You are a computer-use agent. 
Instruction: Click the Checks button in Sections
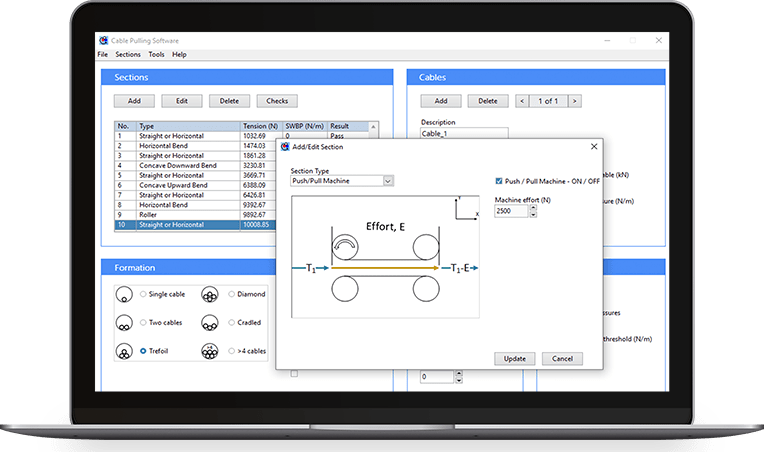(277, 101)
